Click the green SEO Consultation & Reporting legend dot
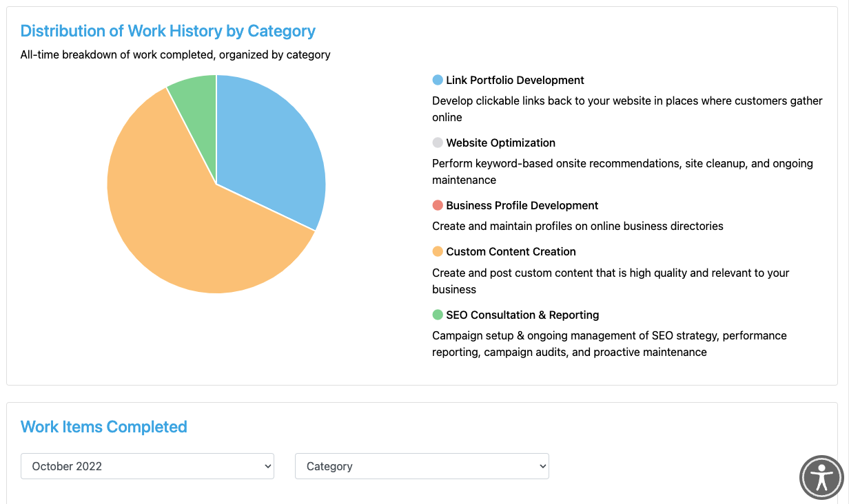849x504 pixels. click(x=438, y=315)
